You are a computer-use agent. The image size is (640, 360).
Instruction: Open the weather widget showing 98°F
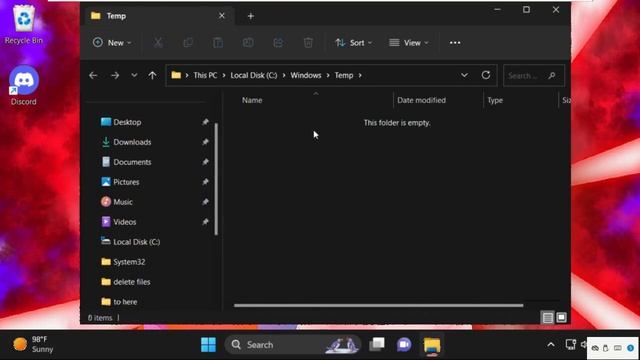33,344
